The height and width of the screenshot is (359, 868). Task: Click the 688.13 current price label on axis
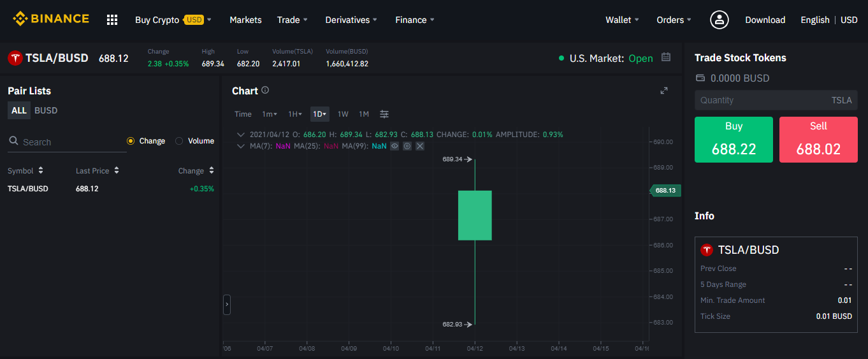tap(665, 190)
